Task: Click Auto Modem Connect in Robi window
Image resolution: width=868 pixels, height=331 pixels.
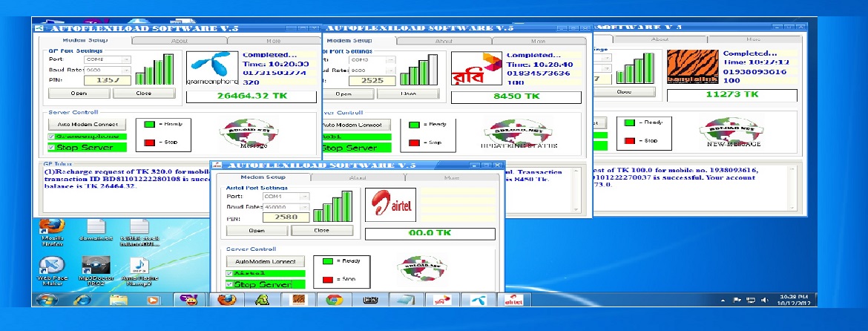Action: click(356, 125)
